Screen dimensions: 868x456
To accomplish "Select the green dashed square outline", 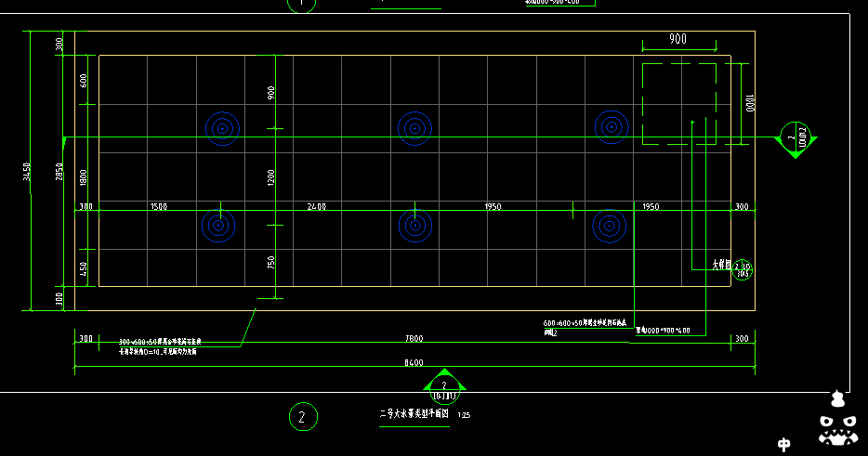I will tap(679, 104).
